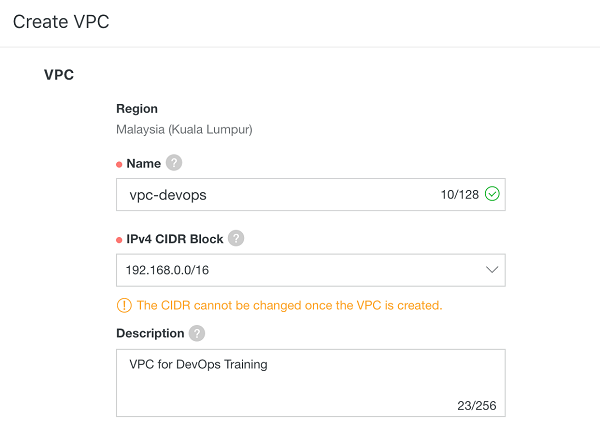Click the red required dot beside Name
The image size is (600, 443).
(x=119, y=164)
